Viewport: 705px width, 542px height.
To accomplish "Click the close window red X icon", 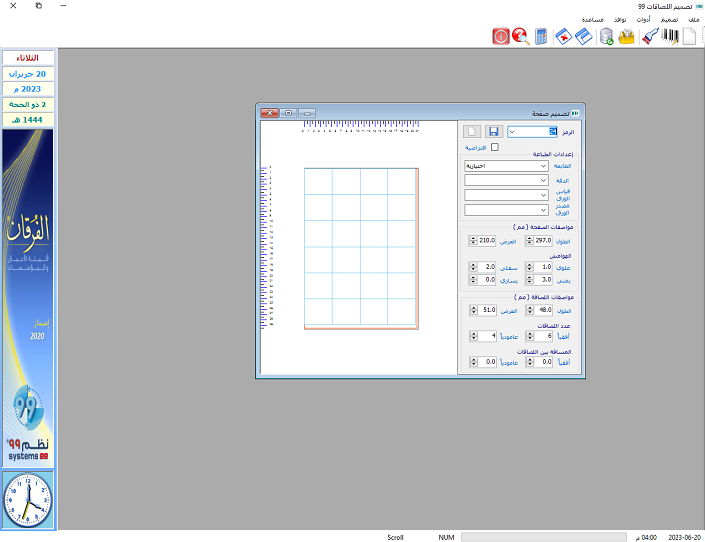I will tap(564, 37).
